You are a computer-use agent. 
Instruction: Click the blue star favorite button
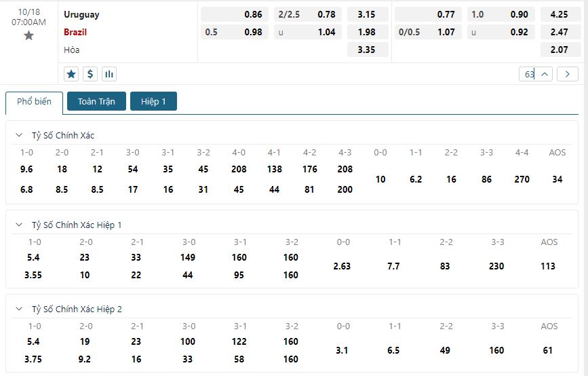[x=71, y=74]
